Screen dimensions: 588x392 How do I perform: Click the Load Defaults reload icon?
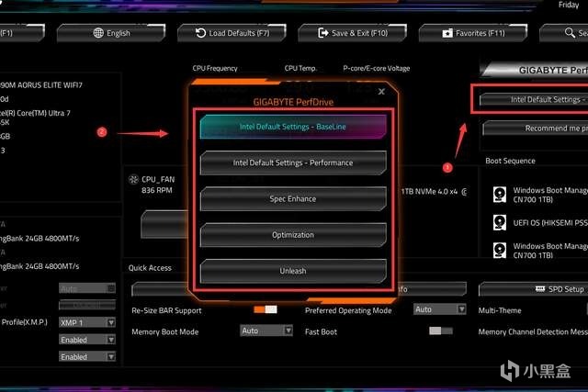200,33
